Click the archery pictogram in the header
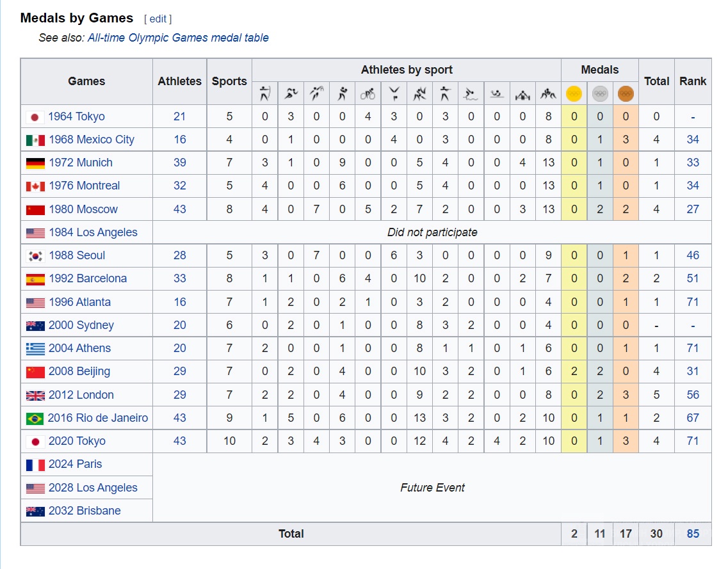Screen dimensions: 728x569 click(x=264, y=93)
